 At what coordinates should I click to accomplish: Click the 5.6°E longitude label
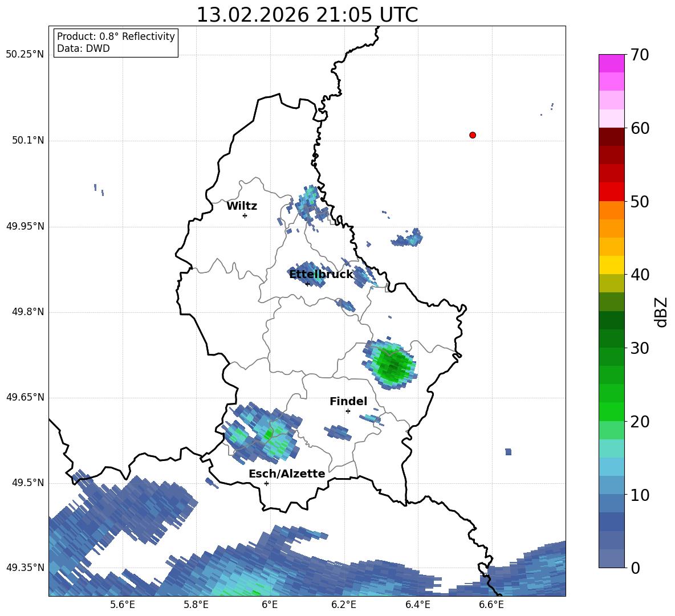[x=123, y=605]
